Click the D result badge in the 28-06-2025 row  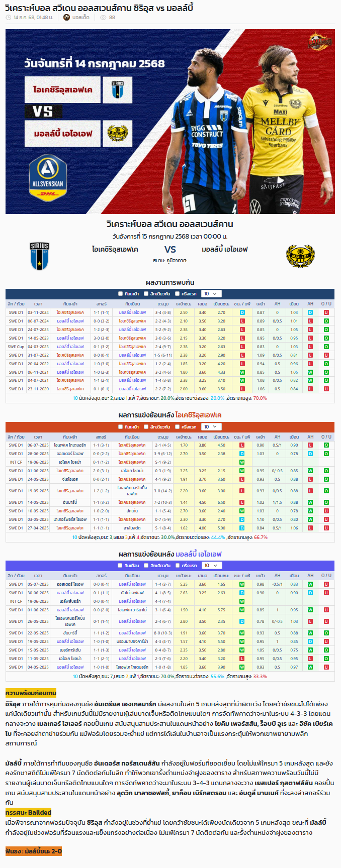tap(242, 454)
